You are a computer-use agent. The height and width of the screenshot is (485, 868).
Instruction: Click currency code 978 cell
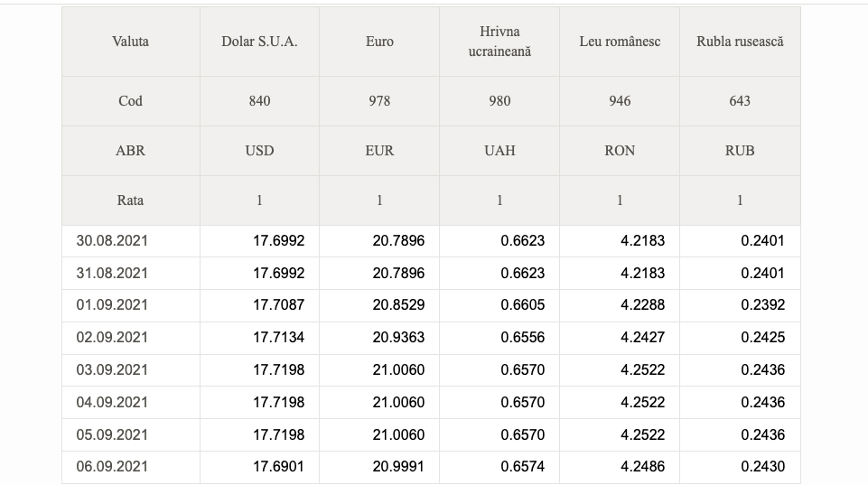click(379, 101)
